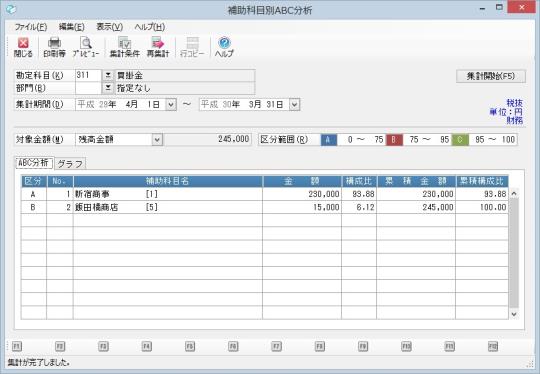Screen dimensions: 540x374
Task: Click the table scrollbar down arrow
Action: (514, 314)
